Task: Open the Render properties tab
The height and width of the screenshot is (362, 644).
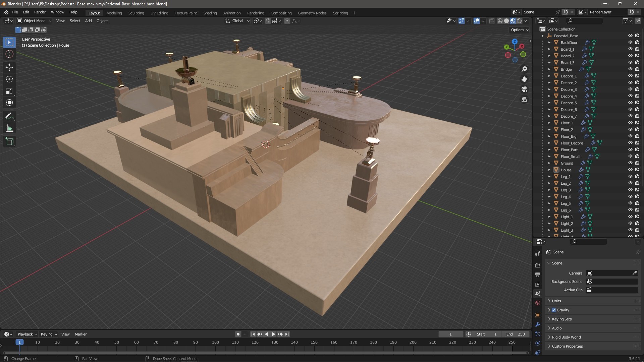Action: click(538, 265)
